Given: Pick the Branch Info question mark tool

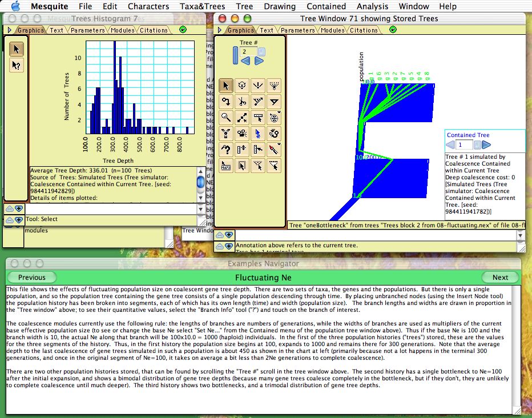Looking at the screenshot, I should pos(227,150).
